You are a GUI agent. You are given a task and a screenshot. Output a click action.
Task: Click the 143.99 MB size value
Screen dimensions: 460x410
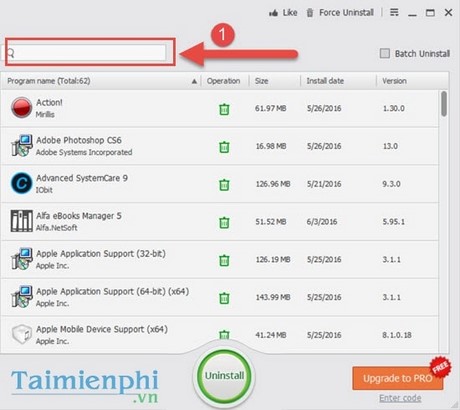click(x=273, y=297)
